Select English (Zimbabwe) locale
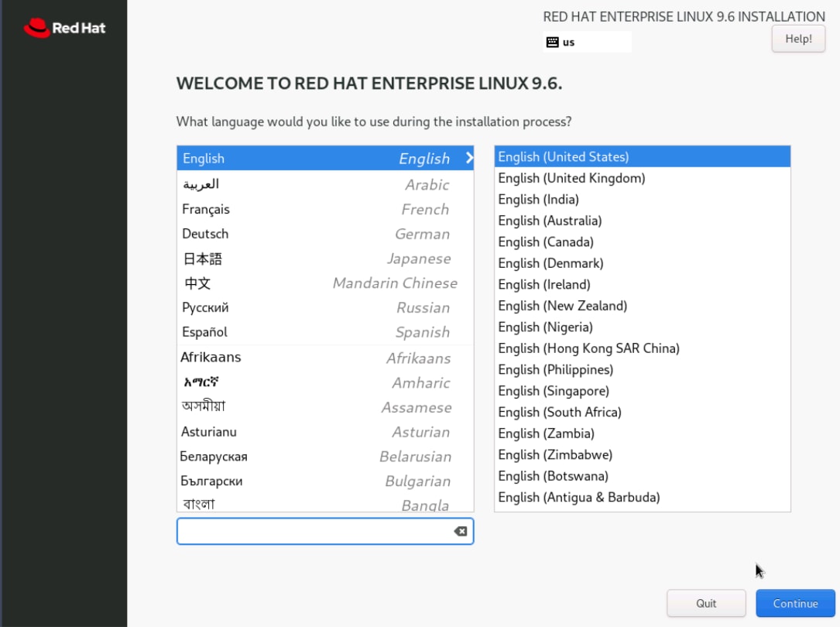The width and height of the screenshot is (840, 627). [x=643, y=454]
